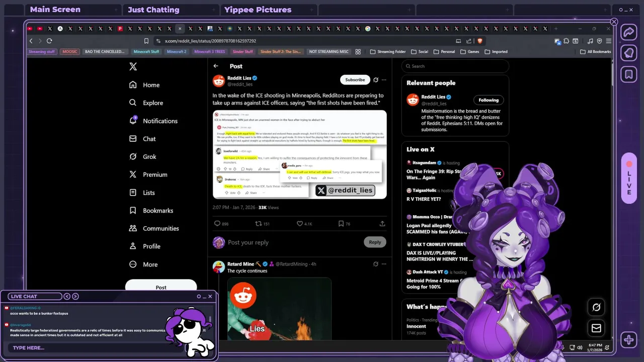This screenshot has height=362, width=644.
Task: Open Grok in the X sidebar
Action: pyautogui.click(x=142, y=157)
